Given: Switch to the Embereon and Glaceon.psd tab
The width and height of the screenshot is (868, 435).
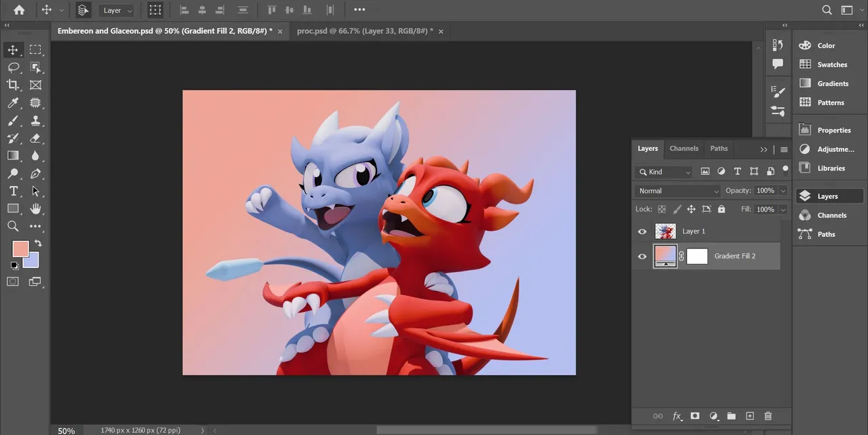Looking at the screenshot, I should tap(165, 31).
